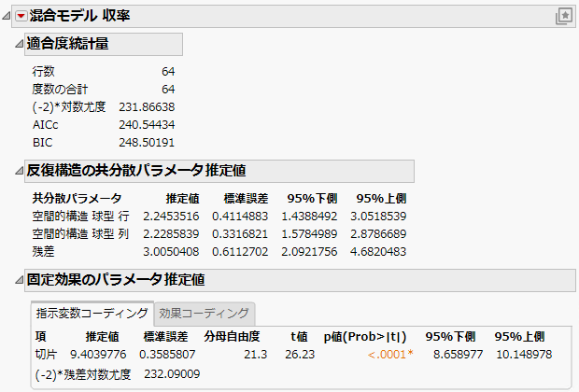Select the 行数 value 64
Screen dimensions: 579x392
point(168,71)
